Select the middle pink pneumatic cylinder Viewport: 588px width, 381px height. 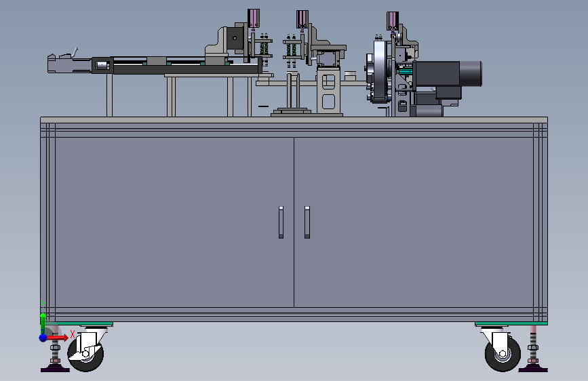click(x=302, y=19)
